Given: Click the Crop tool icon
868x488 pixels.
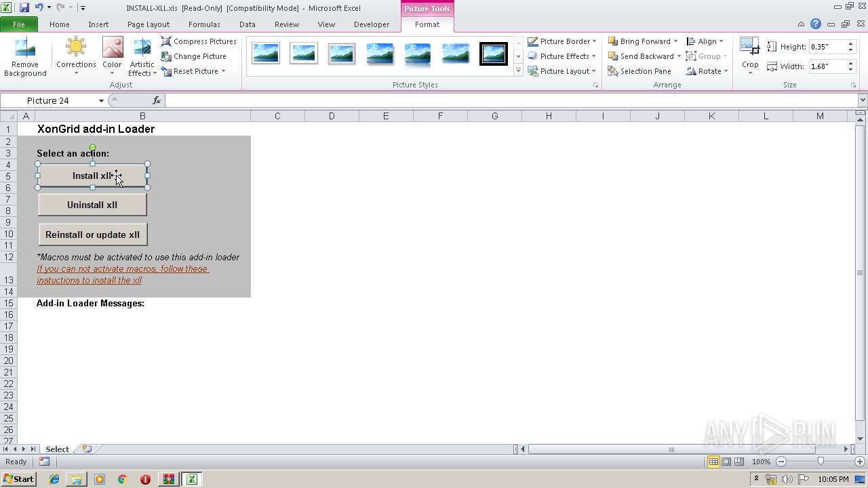Looking at the screenshot, I should 750,47.
